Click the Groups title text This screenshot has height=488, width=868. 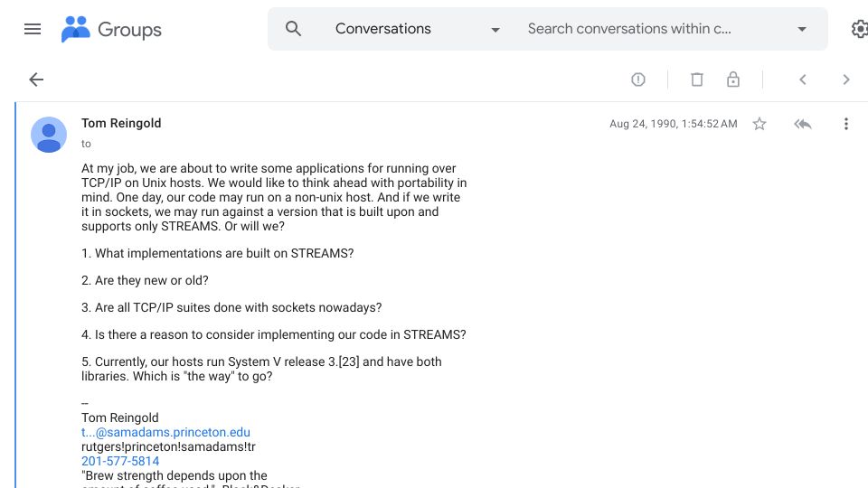129,29
